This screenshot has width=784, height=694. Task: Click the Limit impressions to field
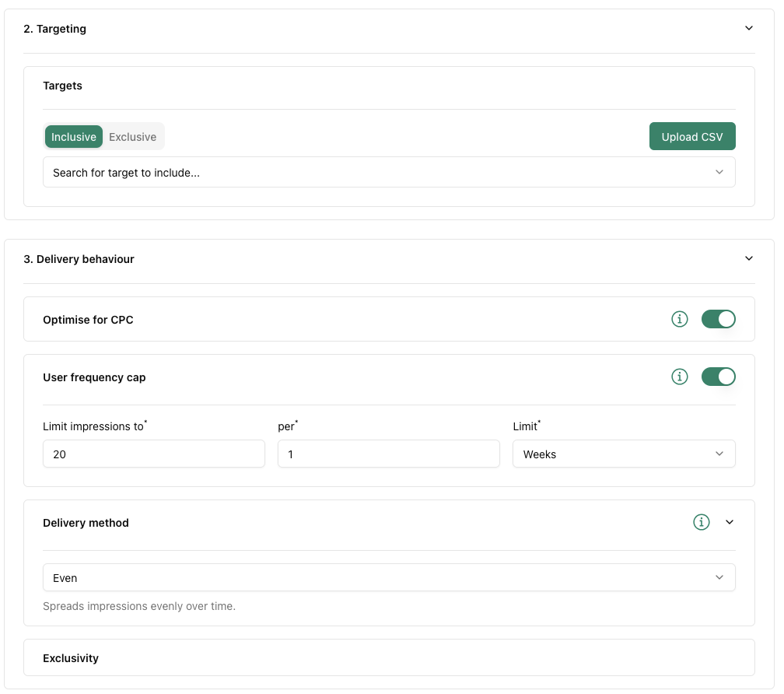click(x=154, y=454)
